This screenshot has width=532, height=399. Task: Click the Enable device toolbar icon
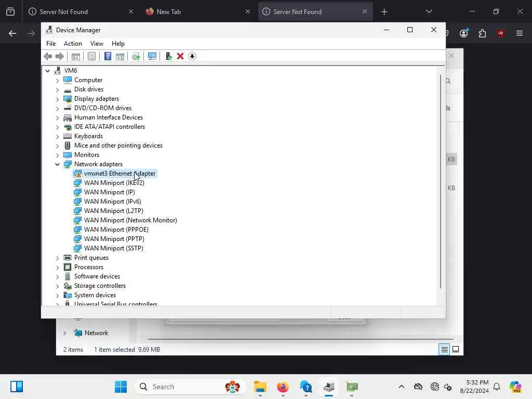168,56
